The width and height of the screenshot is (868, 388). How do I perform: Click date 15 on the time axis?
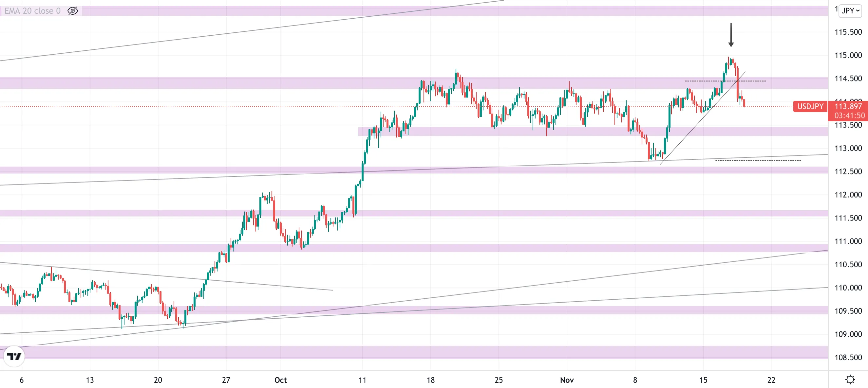point(703,380)
